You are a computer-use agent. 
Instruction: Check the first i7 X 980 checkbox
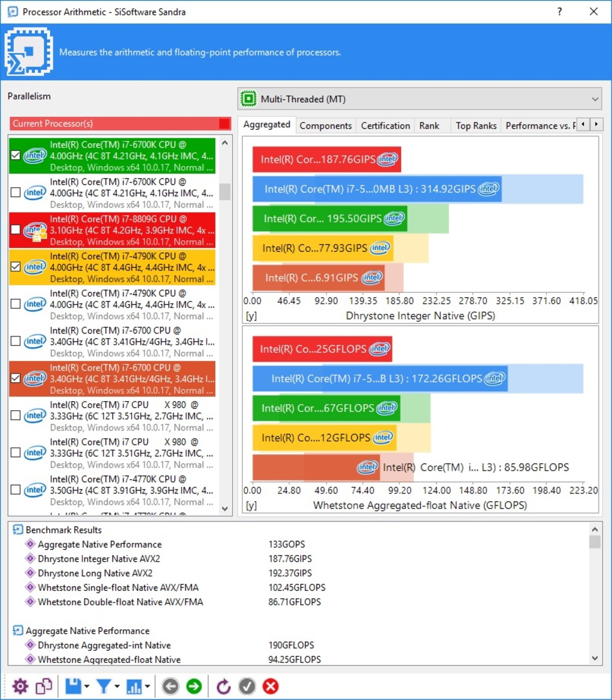(x=16, y=415)
